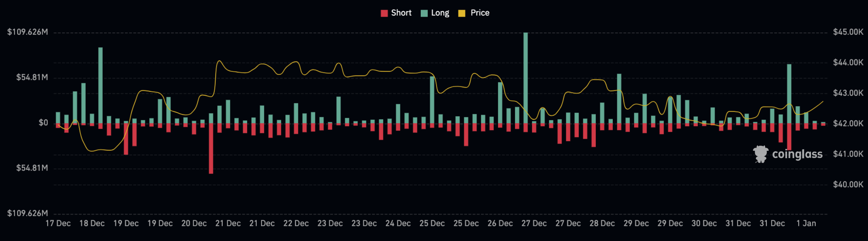Click the "$41.00K" price axis label

point(848,154)
